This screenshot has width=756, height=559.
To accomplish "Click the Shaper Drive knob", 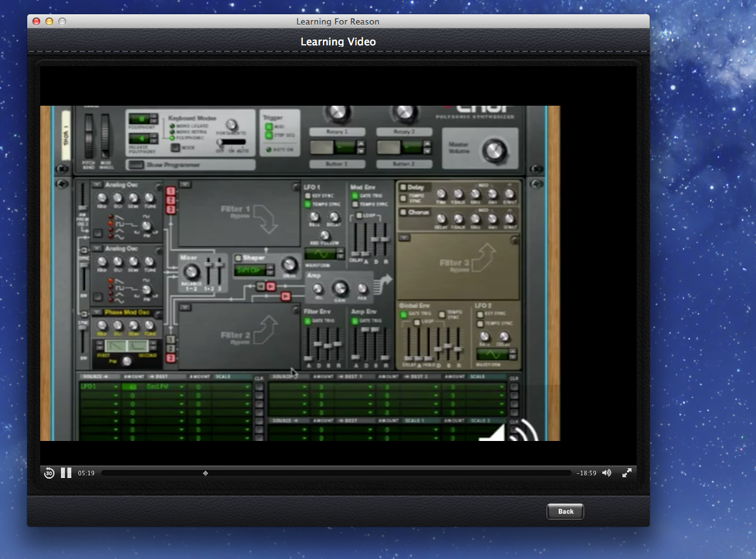I will click(289, 265).
